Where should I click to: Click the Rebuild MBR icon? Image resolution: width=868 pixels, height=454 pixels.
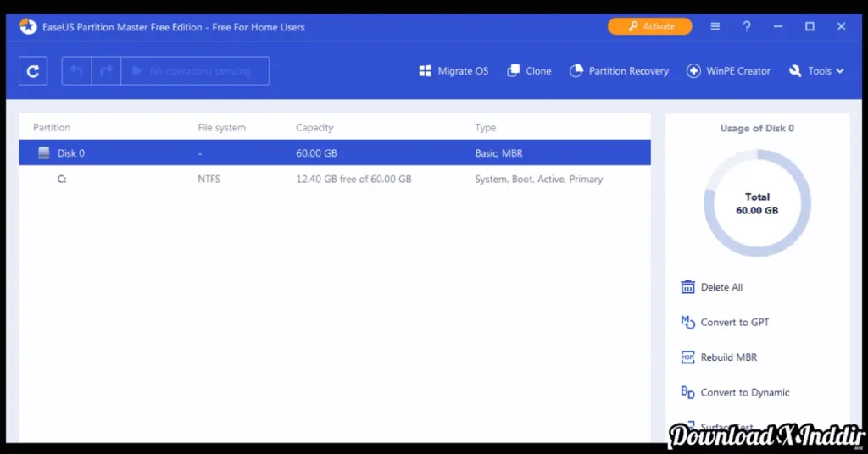[687, 357]
